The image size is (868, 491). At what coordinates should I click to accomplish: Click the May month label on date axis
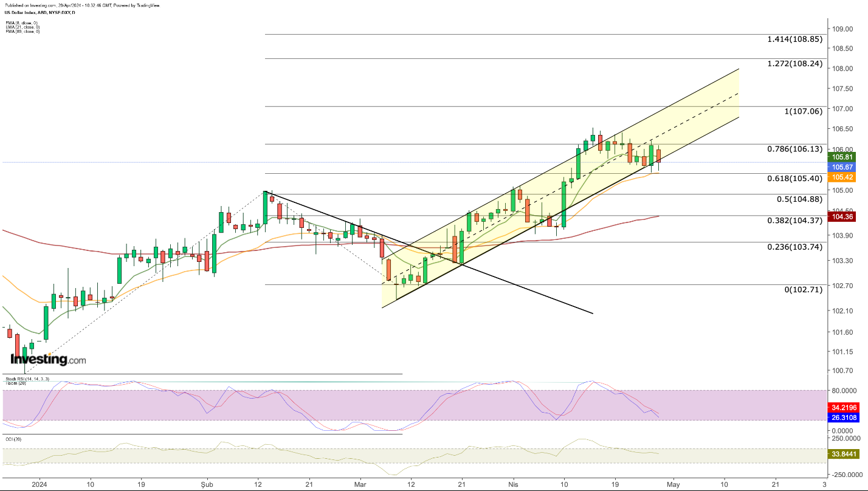(x=673, y=484)
